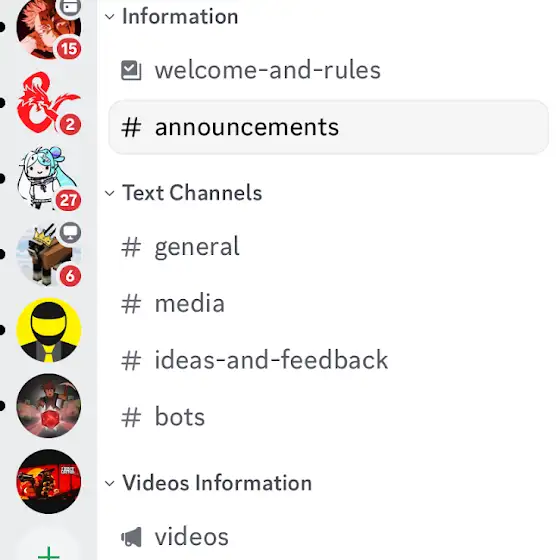Open the media channel
Viewport: 560px width, 560px height.
[328, 304]
